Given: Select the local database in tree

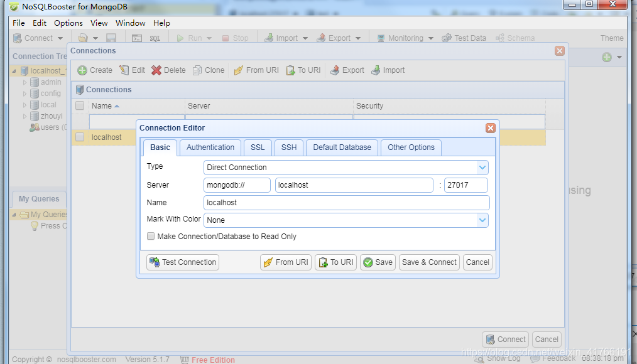Looking at the screenshot, I should pyautogui.click(x=48, y=105).
